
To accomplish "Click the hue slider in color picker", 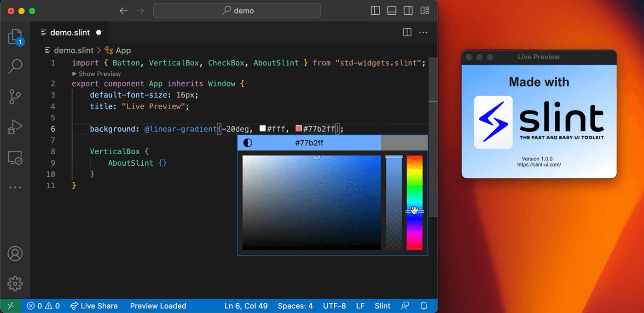I will 414,203.
